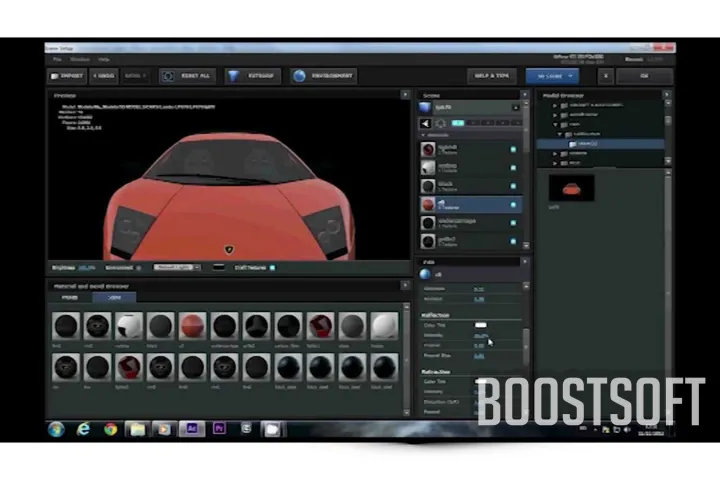Launch Google Chrome from the taskbar

(x=110, y=429)
